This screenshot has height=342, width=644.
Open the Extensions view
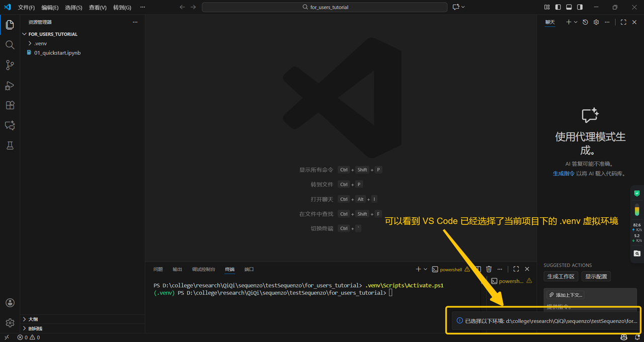point(10,106)
